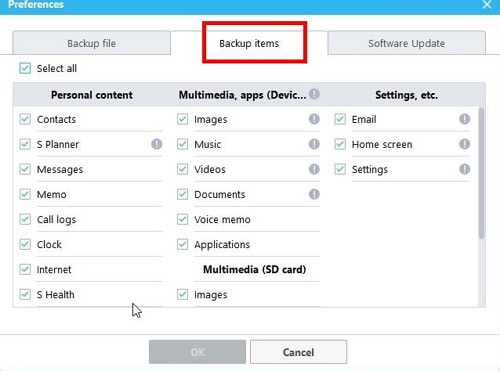Click the Voice memo label
This screenshot has height=371, width=500.
(222, 219)
